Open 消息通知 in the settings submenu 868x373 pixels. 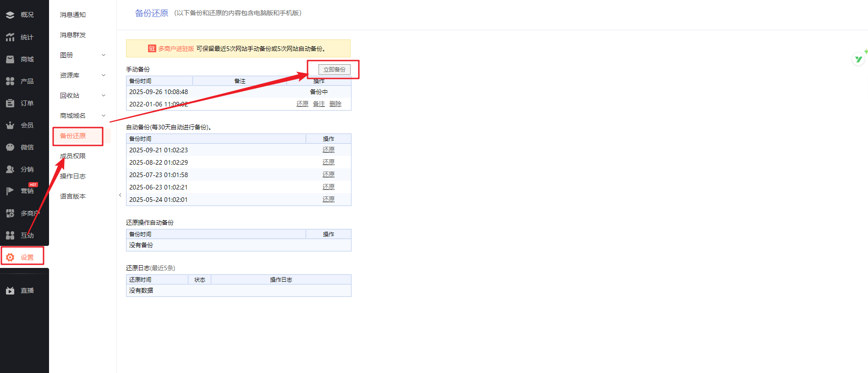tap(73, 15)
